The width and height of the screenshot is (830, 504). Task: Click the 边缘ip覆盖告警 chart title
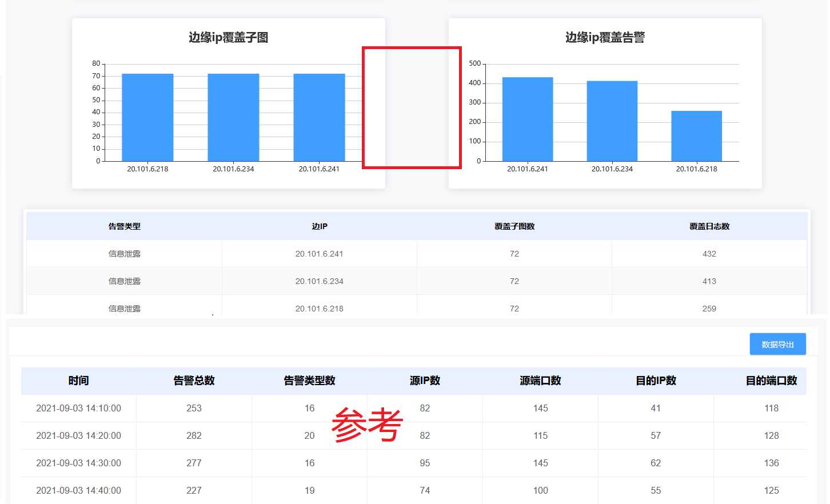tap(605, 38)
